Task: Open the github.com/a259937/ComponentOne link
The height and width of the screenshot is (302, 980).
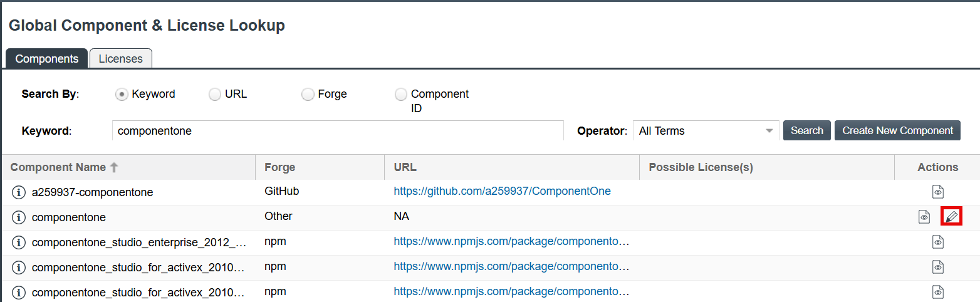Action: (502, 192)
